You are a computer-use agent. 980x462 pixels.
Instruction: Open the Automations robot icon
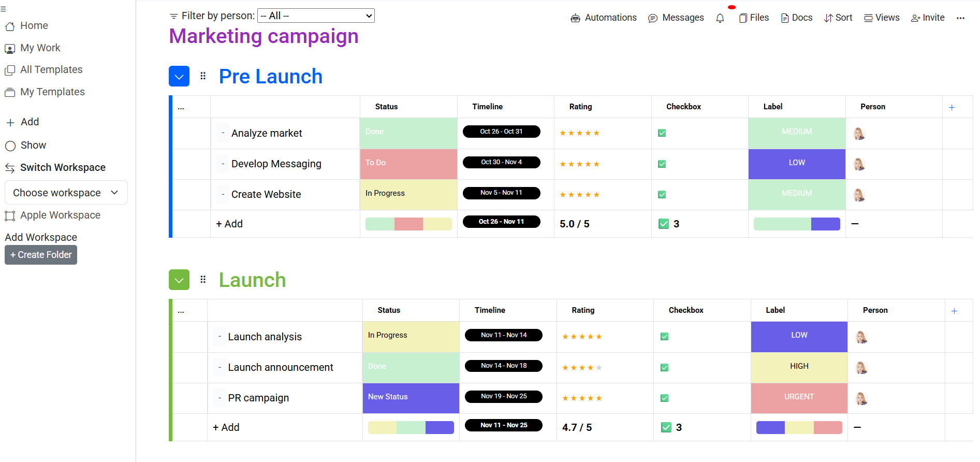click(575, 18)
